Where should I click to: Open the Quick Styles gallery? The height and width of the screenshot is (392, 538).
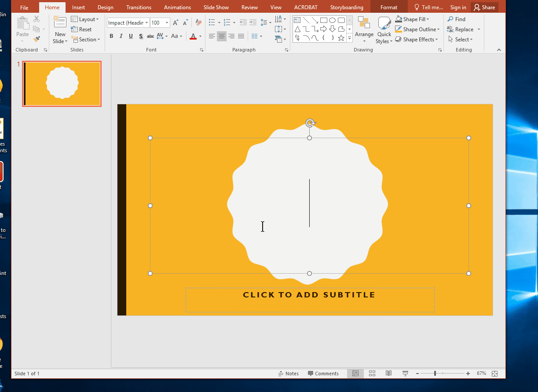click(384, 30)
